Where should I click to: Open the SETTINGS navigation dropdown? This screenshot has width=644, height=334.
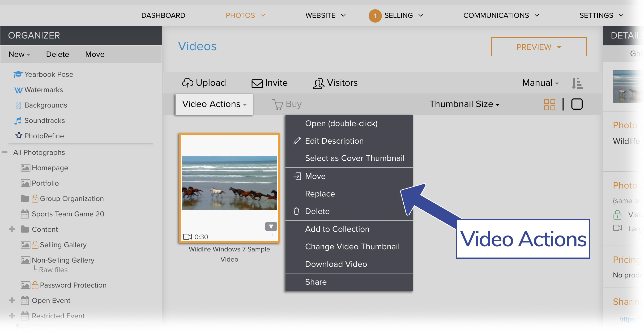coord(601,15)
